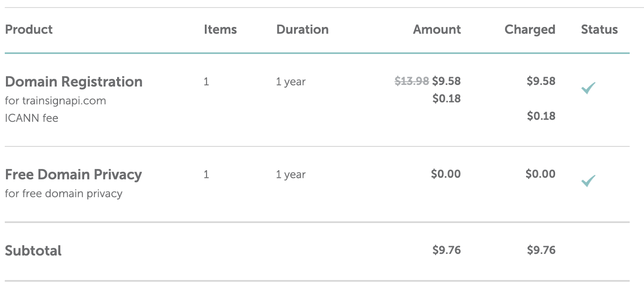The width and height of the screenshot is (644, 292).
Task: Click the Status column header
Action: click(599, 29)
